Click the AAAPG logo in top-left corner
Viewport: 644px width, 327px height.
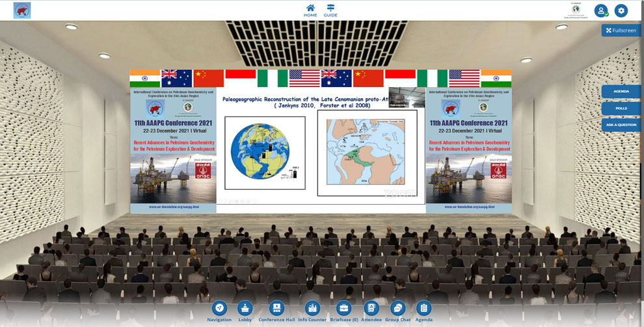(x=22, y=10)
